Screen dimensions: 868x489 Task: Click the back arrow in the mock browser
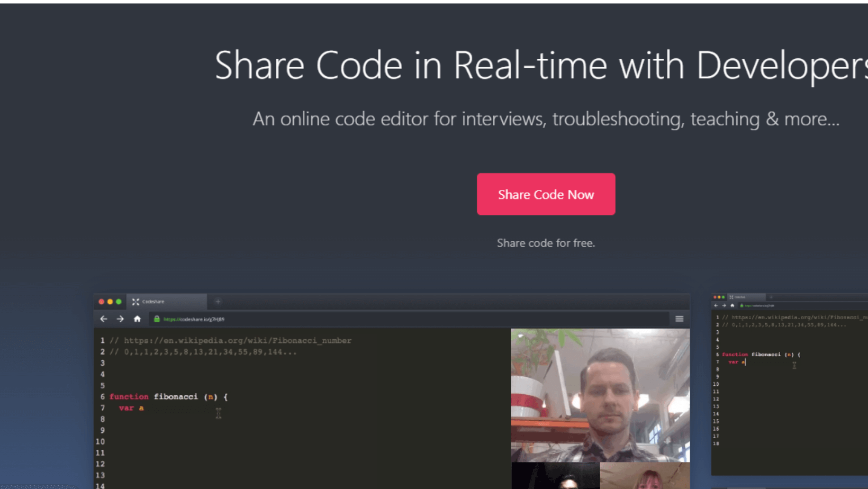(104, 319)
